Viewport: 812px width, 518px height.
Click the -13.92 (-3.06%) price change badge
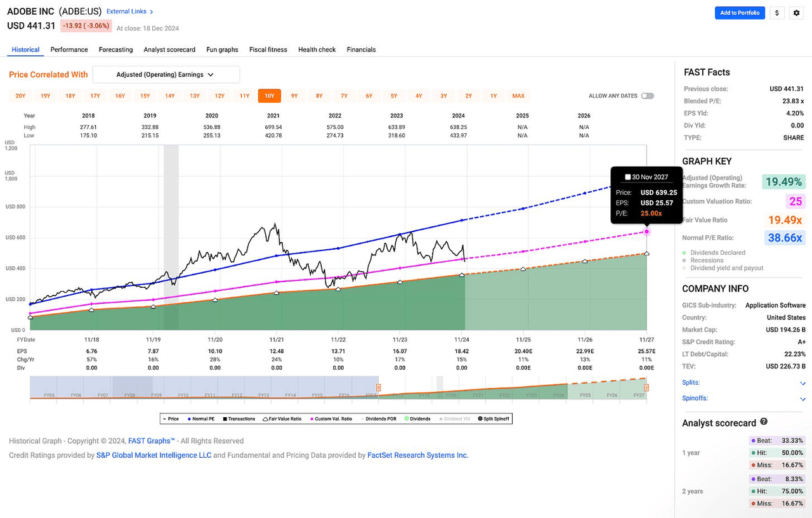point(86,26)
